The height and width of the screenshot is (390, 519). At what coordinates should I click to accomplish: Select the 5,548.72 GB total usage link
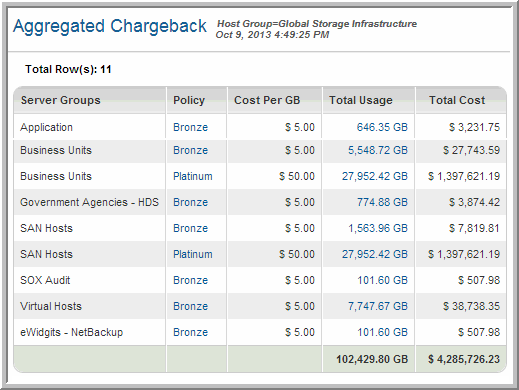click(x=378, y=150)
